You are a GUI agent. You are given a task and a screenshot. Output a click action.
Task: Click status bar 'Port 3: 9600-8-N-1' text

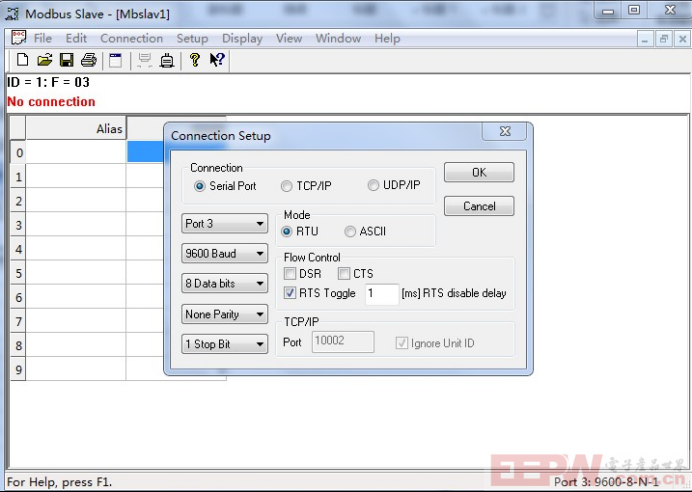tap(606, 481)
